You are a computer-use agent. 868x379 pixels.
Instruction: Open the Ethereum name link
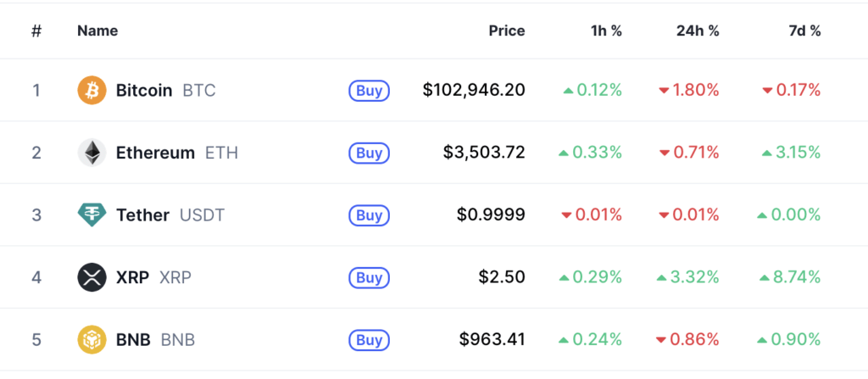click(x=155, y=153)
